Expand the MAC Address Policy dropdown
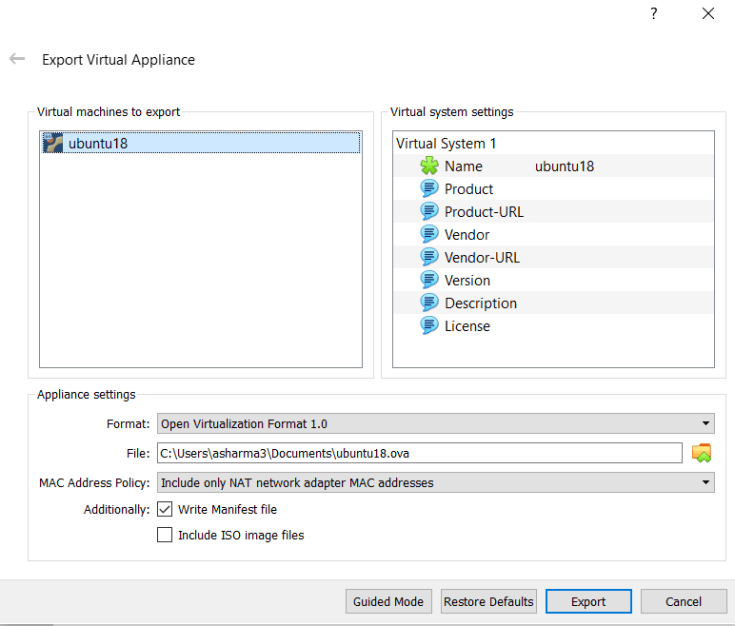 pos(435,483)
